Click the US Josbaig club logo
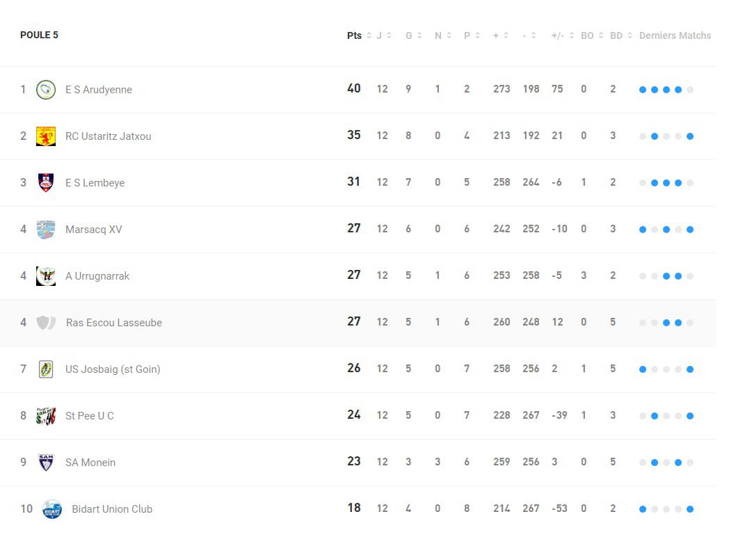The width and height of the screenshot is (736, 560). coord(46,369)
